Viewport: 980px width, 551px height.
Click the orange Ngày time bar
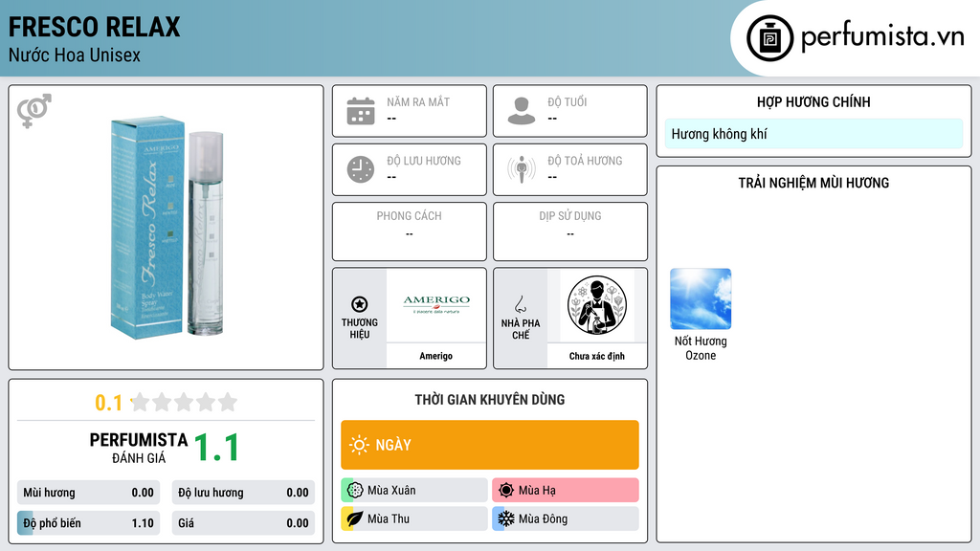[x=490, y=445]
